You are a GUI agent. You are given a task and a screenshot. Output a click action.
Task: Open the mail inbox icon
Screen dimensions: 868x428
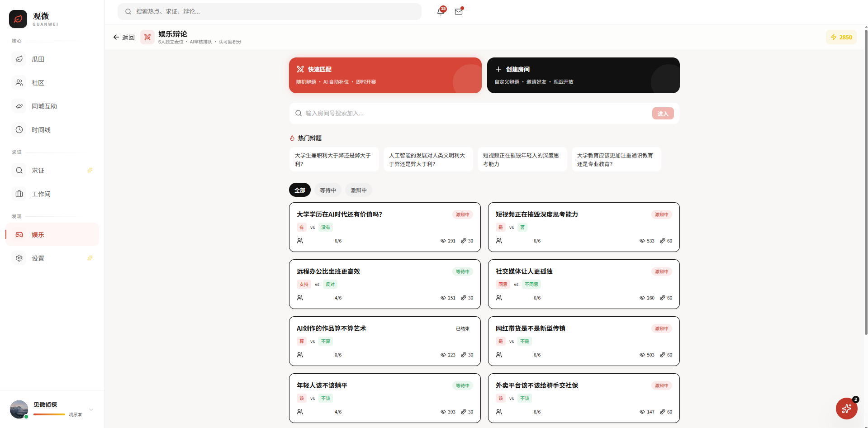pos(459,12)
